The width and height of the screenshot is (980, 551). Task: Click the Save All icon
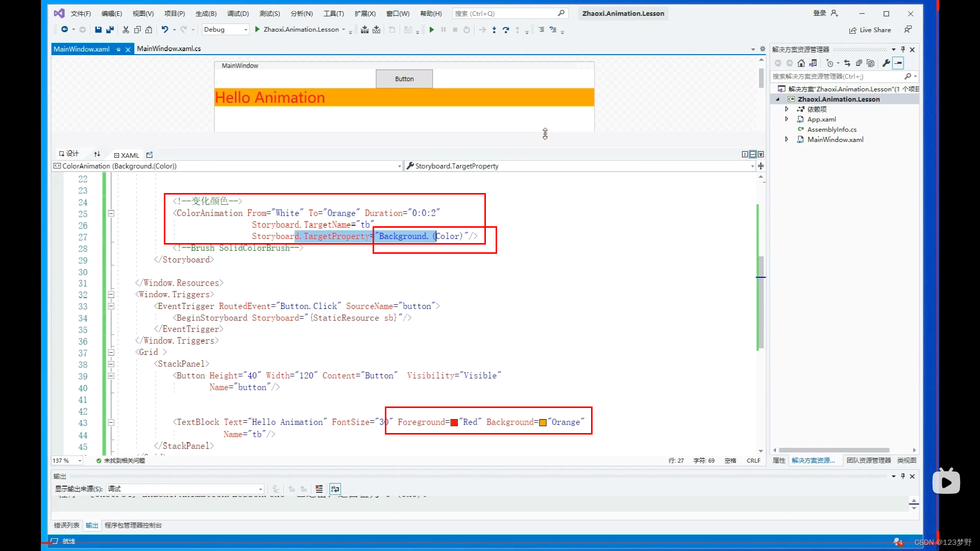(x=110, y=30)
